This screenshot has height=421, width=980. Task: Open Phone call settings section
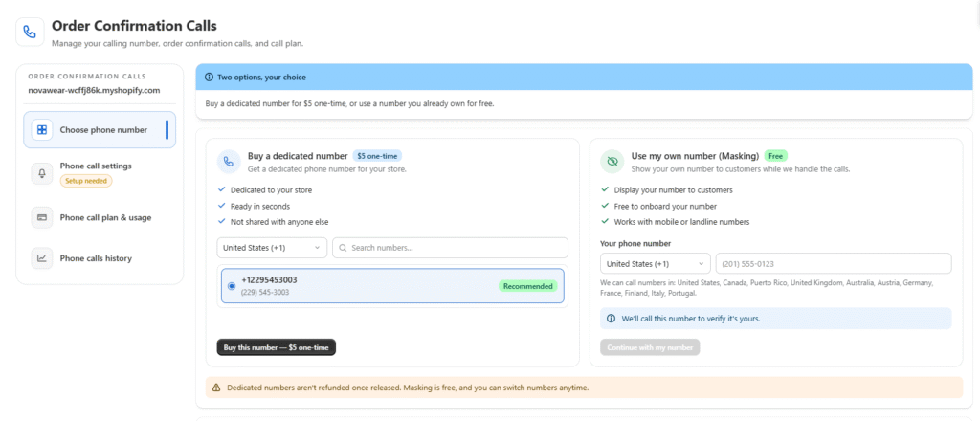(100, 173)
